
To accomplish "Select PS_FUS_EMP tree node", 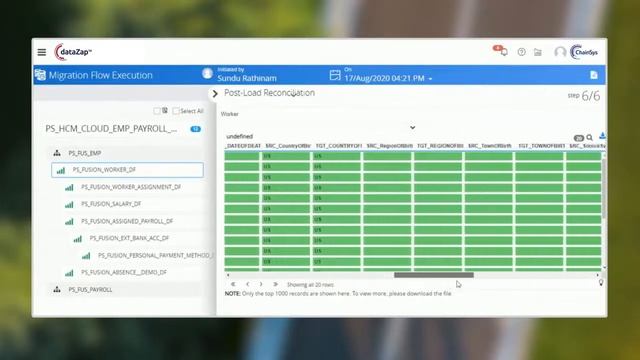I will coord(85,153).
